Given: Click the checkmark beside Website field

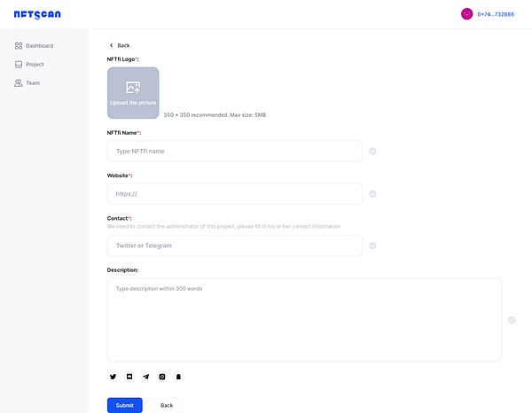Looking at the screenshot, I should [x=372, y=194].
